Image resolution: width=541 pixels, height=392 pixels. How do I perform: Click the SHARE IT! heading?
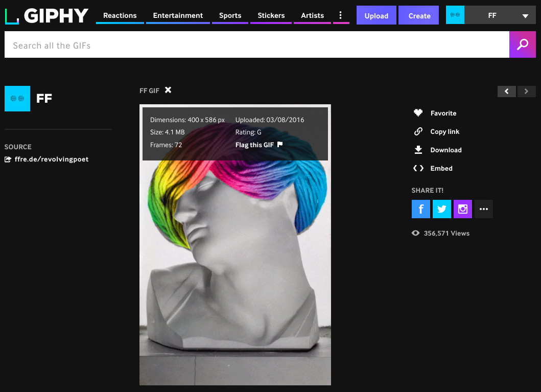click(428, 191)
